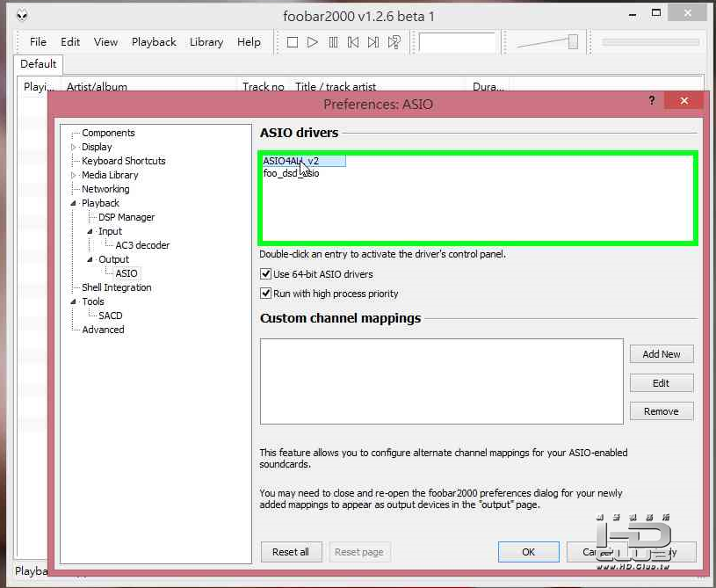This screenshot has height=588, width=716.
Task: Close the Preferences ASIO dialog
Action: (x=683, y=100)
